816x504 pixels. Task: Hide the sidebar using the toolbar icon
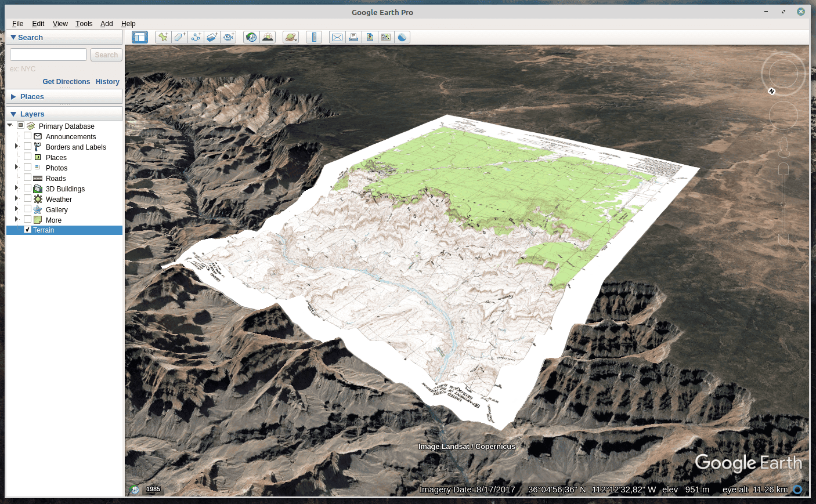point(139,37)
